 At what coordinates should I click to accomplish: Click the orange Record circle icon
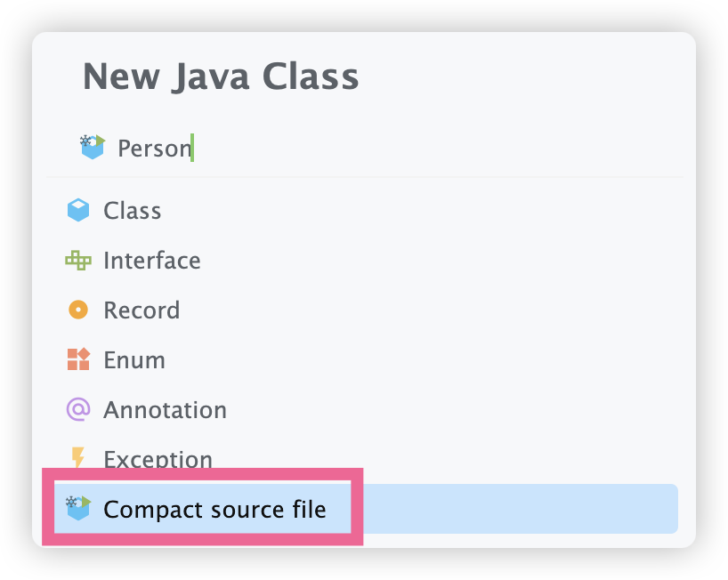tap(78, 310)
